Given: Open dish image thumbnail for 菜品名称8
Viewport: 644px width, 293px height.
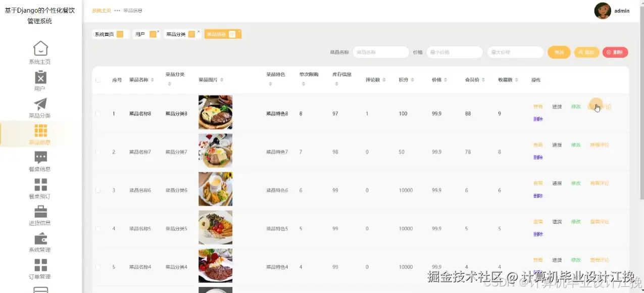Looking at the screenshot, I should pyautogui.click(x=215, y=112).
